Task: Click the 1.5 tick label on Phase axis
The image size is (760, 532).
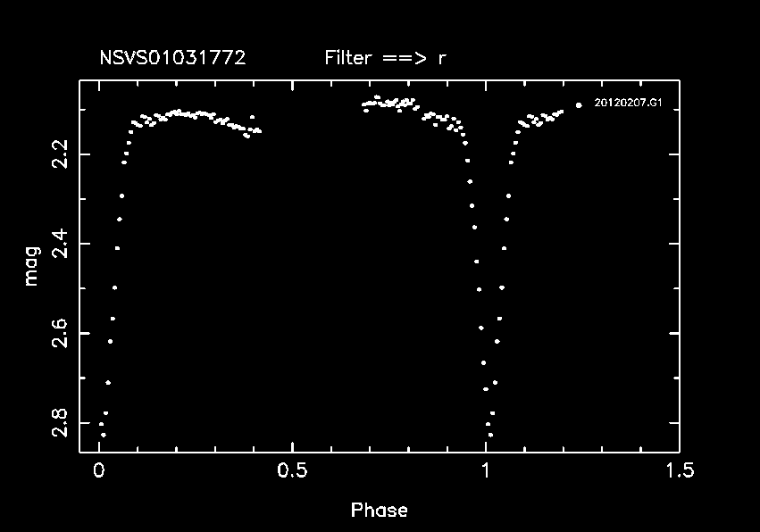Action: click(679, 470)
